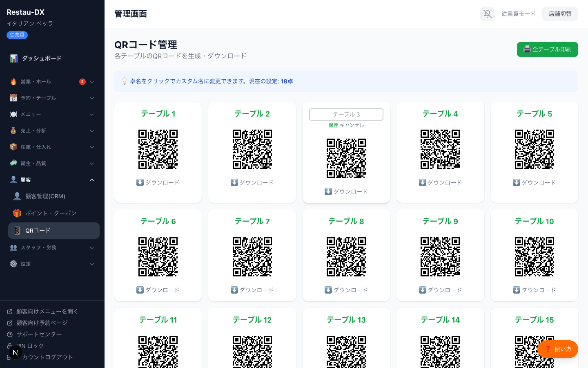Click the gift icon beside ポイント・クーポン
Image resolution: width=588 pixels, height=368 pixels.
tap(17, 213)
